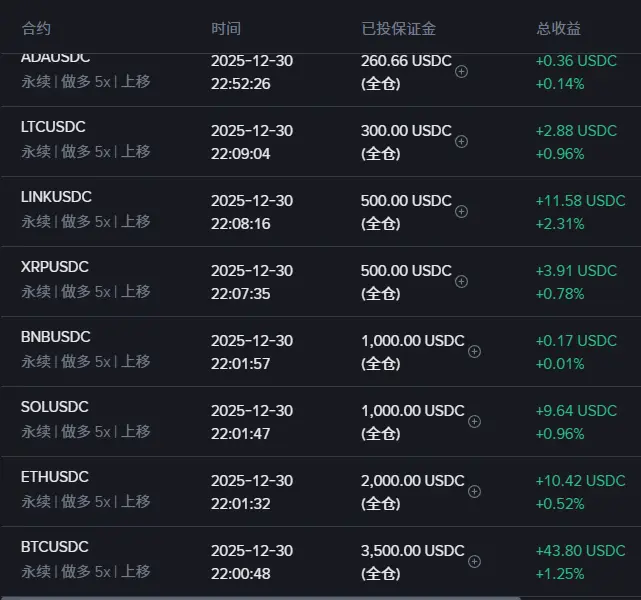The height and width of the screenshot is (600, 641).
Task: Go to the SOLUSDC contract
Action: (x=55, y=407)
